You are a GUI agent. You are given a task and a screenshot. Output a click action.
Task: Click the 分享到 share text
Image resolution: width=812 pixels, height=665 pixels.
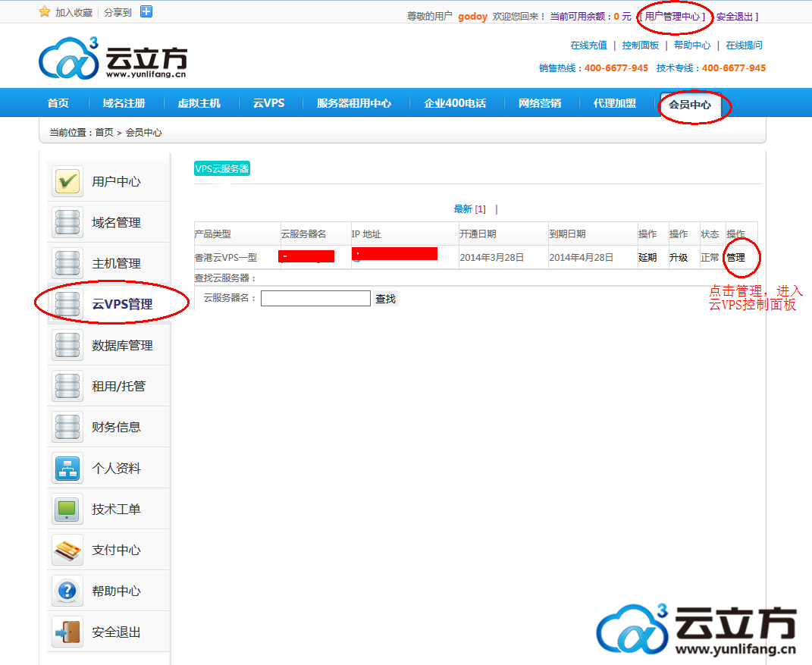pyautogui.click(x=118, y=12)
